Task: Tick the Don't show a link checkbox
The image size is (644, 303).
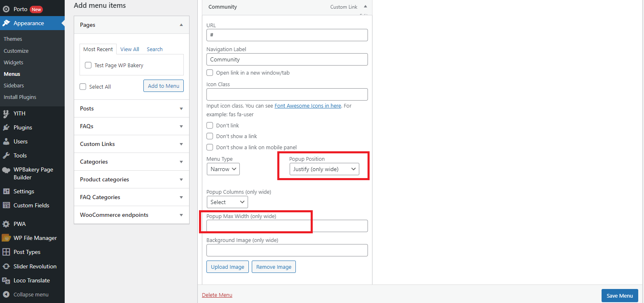Action: click(210, 136)
